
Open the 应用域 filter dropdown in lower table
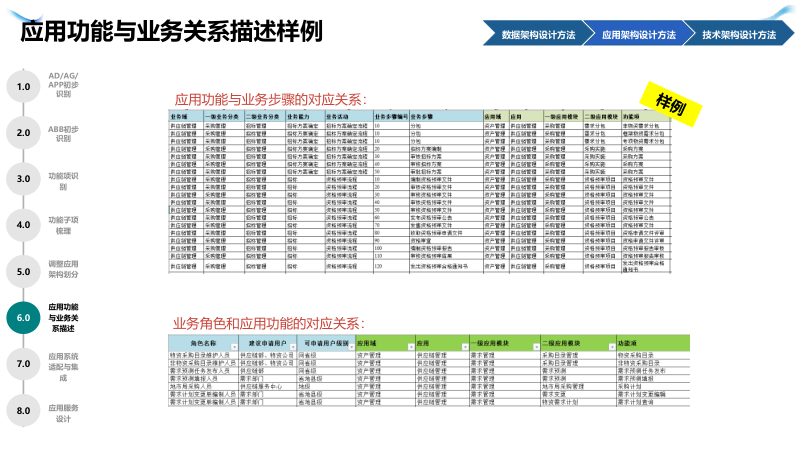tap(411, 347)
